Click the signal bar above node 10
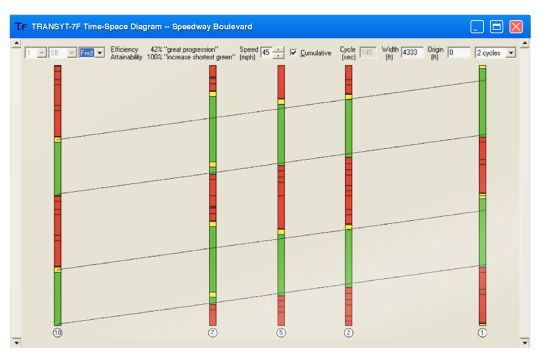 pos(58,195)
